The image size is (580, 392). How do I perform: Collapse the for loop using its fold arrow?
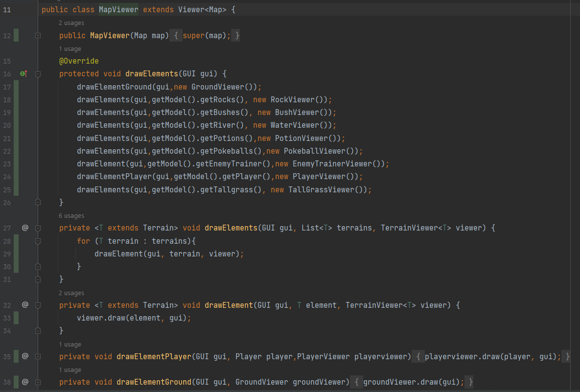38,240
